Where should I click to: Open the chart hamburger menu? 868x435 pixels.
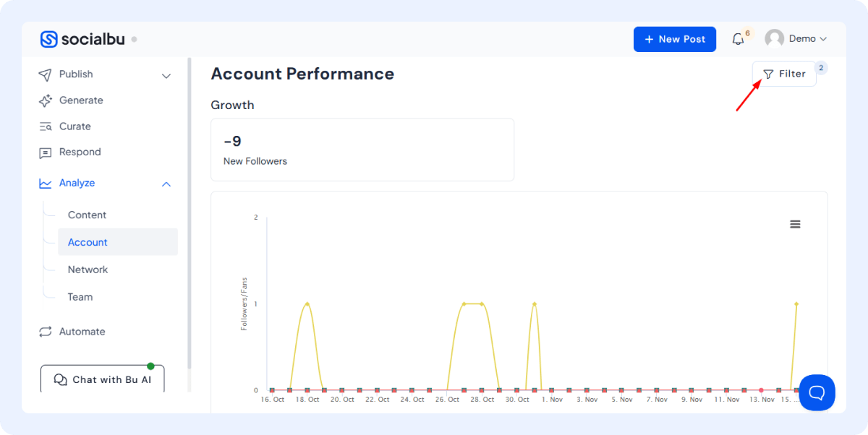(x=795, y=225)
